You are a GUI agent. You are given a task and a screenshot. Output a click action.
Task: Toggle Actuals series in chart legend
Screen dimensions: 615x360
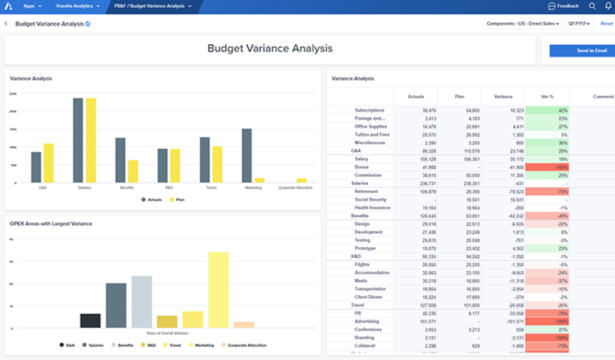tap(151, 200)
